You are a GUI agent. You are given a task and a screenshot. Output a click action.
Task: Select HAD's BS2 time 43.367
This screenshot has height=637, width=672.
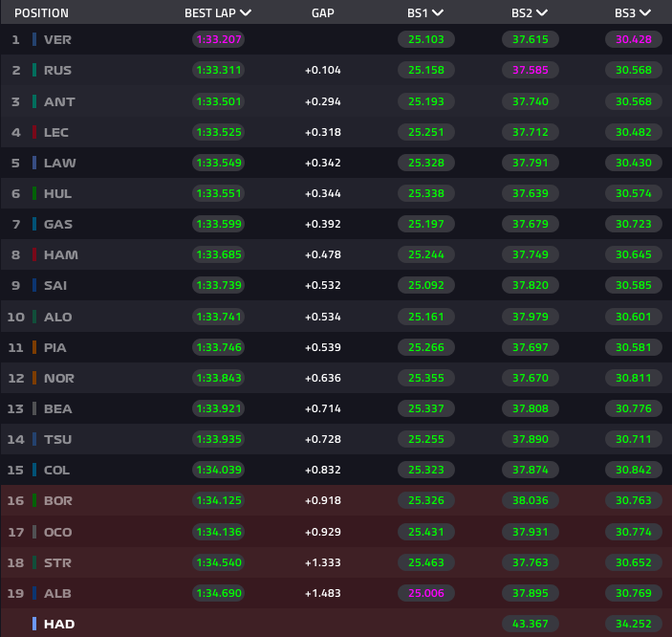click(530, 624)
